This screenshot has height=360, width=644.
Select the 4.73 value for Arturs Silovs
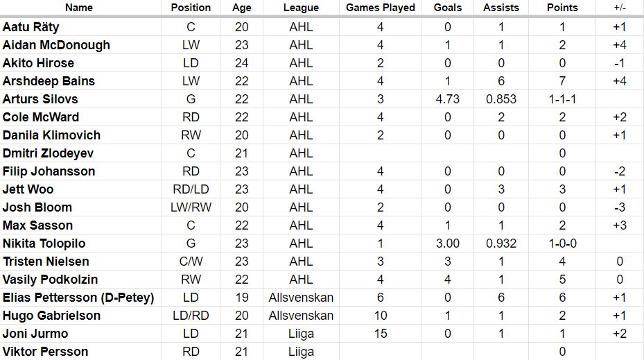point(447,99)
